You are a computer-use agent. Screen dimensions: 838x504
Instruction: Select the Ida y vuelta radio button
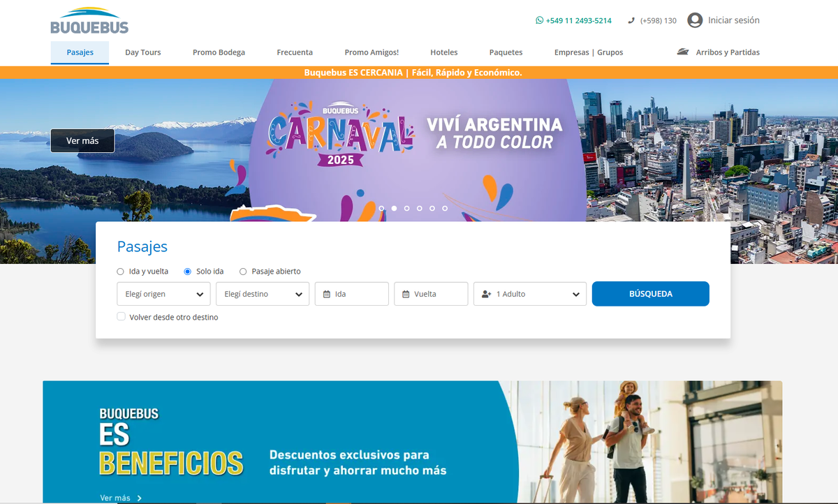pyautogui.click(x=120, y=272)
